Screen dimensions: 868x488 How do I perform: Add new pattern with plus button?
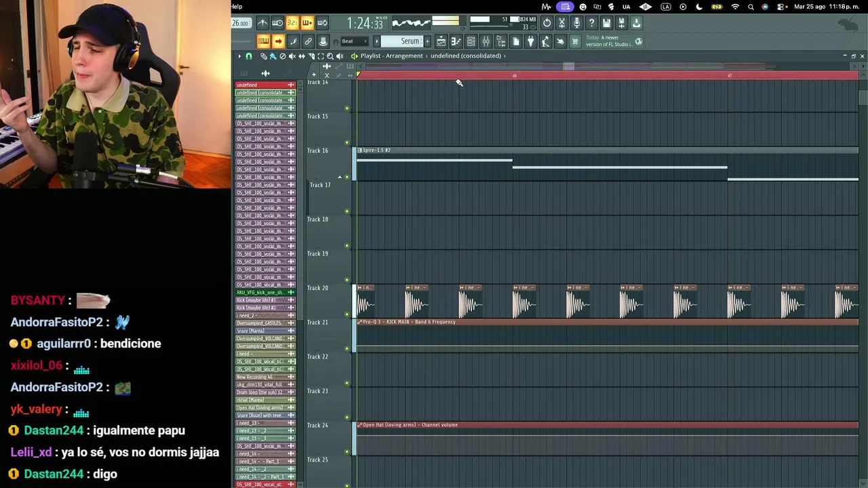tap(427, 41)
